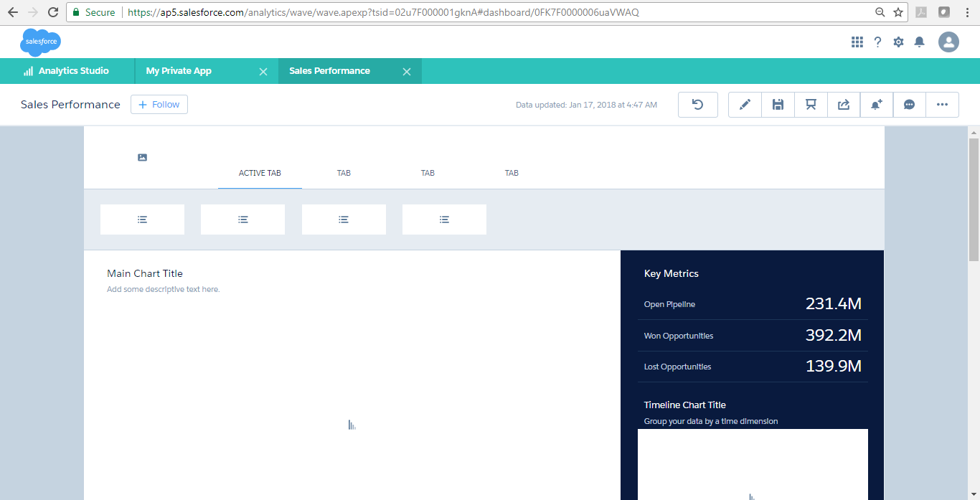The image size is (980, 500).
Task: Open dashboard annotations via the chat bubble icon
Action: 909,104
